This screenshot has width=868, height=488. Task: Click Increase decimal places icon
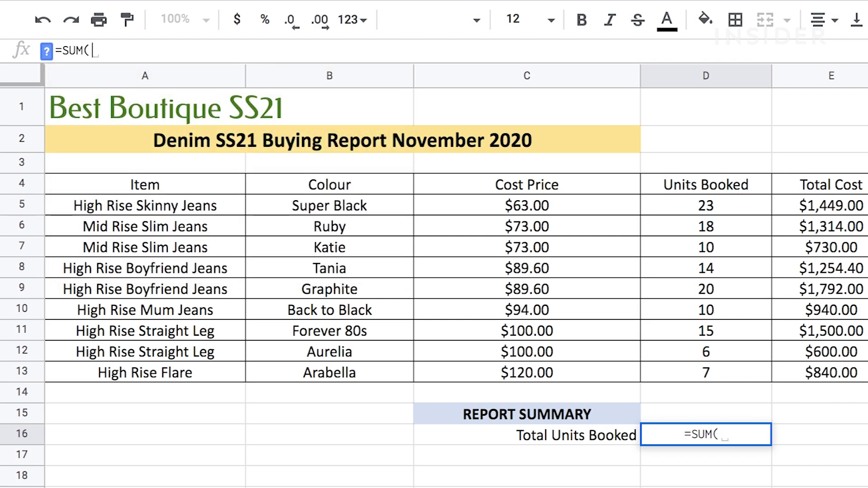(x=320, y=20)
